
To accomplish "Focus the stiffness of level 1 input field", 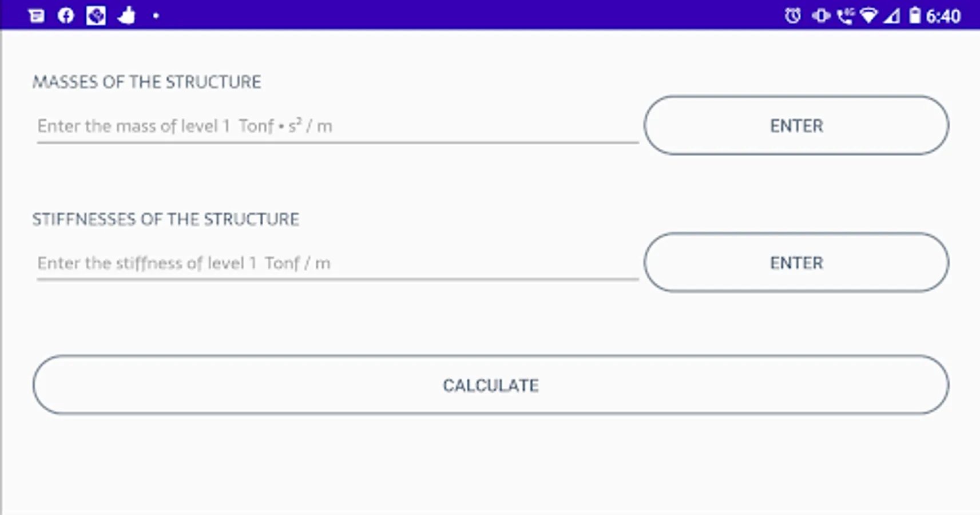I will (x=338, y=263).
